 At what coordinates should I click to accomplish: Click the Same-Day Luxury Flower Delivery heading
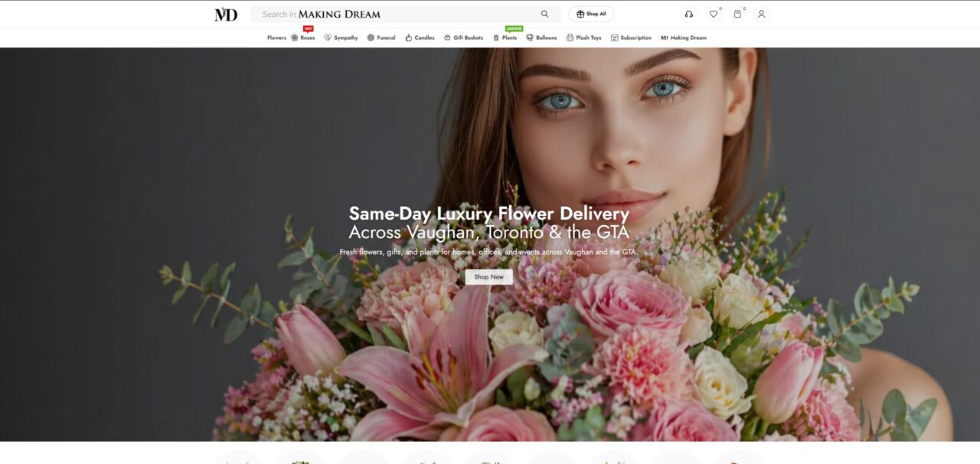pos(489,213)
